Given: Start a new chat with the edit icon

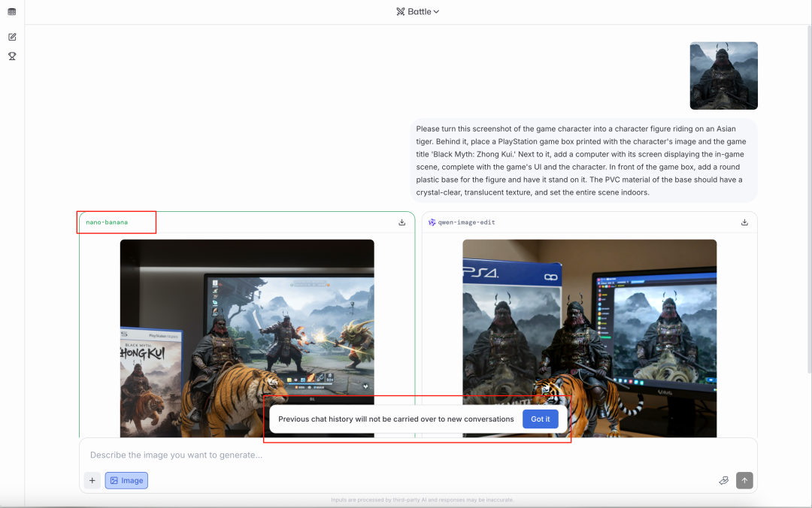Looking at the screenshot, I should (12, 37).
